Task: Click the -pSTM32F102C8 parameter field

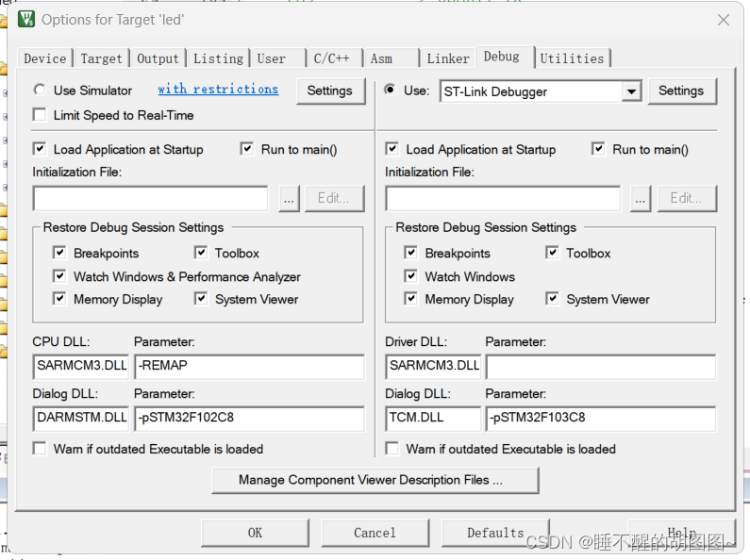Action: 249,418
